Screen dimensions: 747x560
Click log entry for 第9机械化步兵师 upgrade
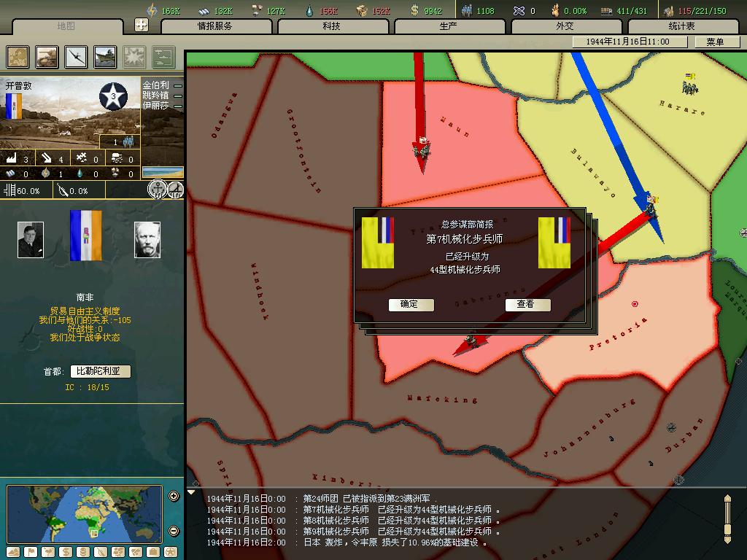pos(353,532)
